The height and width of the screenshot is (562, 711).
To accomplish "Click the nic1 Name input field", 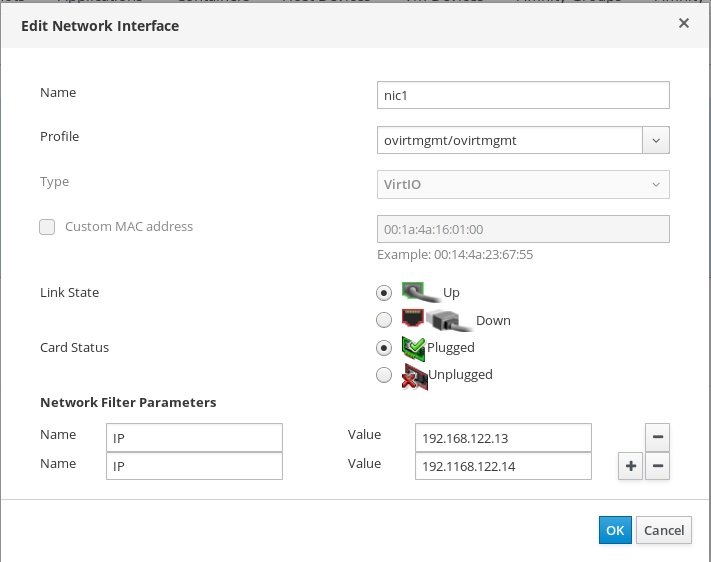I will point(523,94).
